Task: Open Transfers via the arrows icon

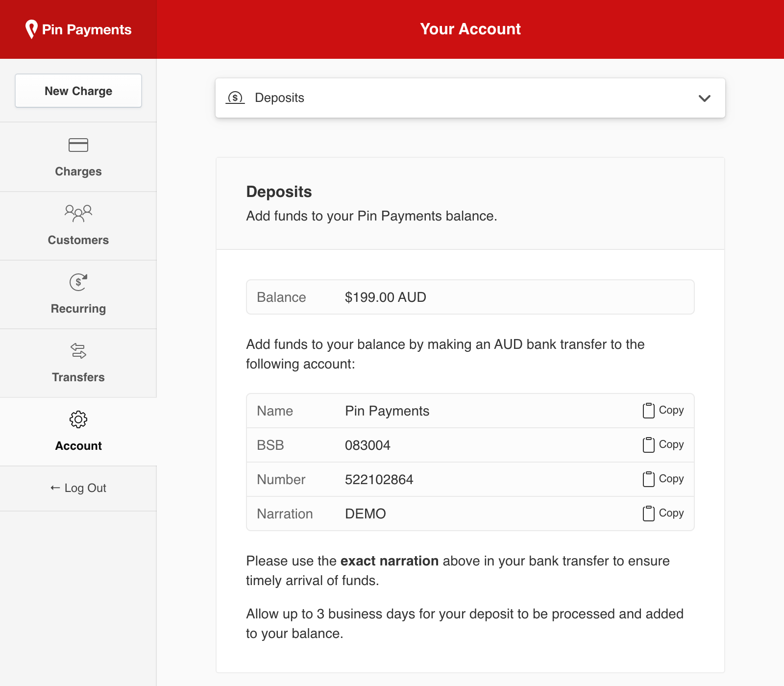Action: [78, 351]
